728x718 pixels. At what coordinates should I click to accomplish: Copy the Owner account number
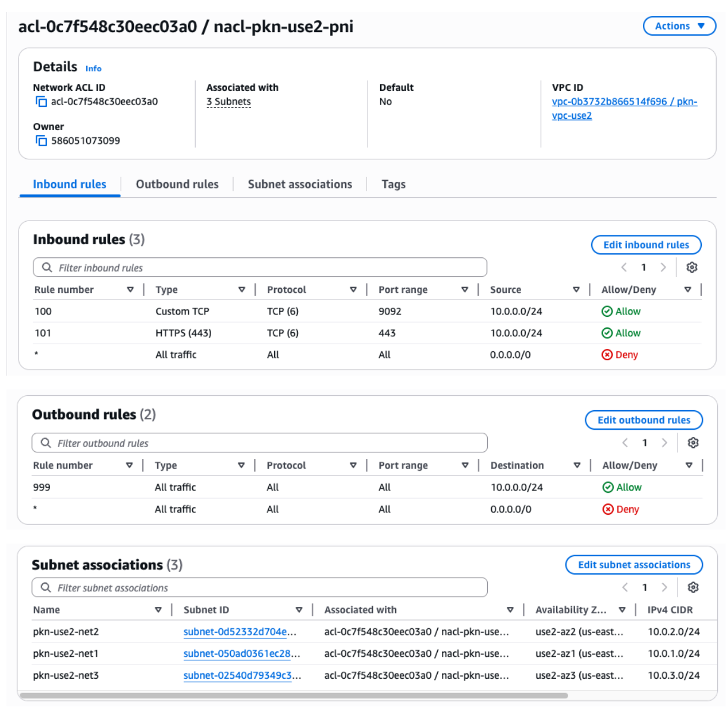41,141
